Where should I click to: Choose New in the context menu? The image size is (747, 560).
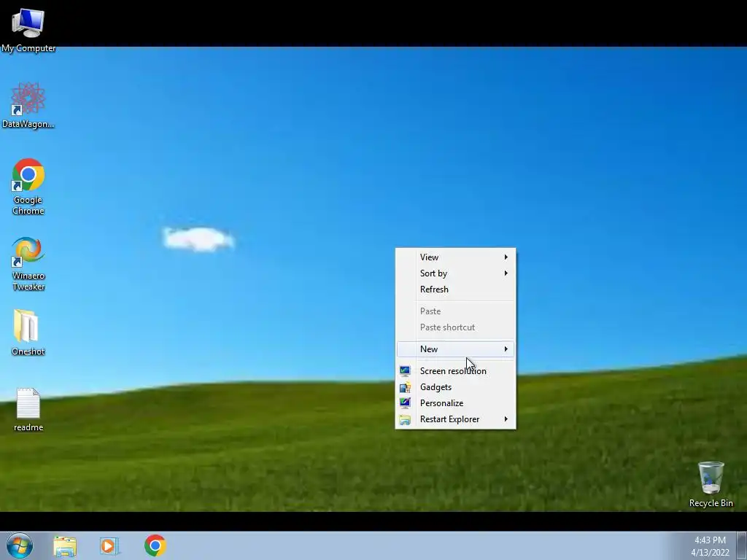[x=455, y=349]
